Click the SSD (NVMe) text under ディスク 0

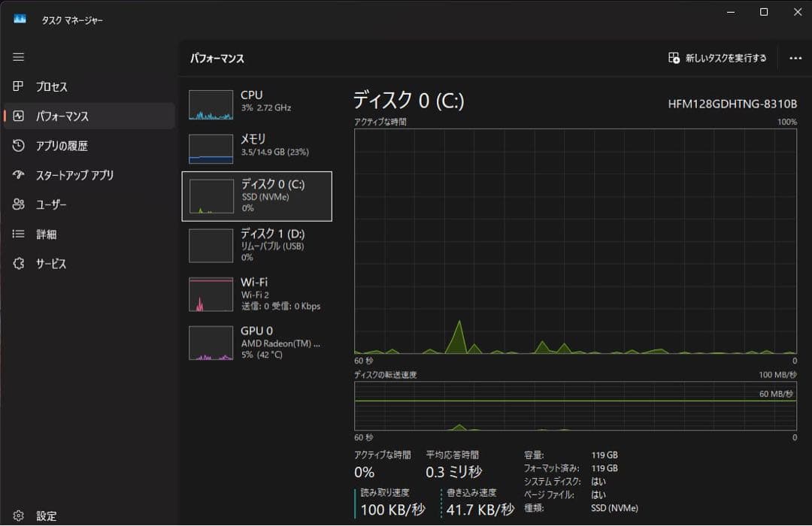click(x=265, y=197)
